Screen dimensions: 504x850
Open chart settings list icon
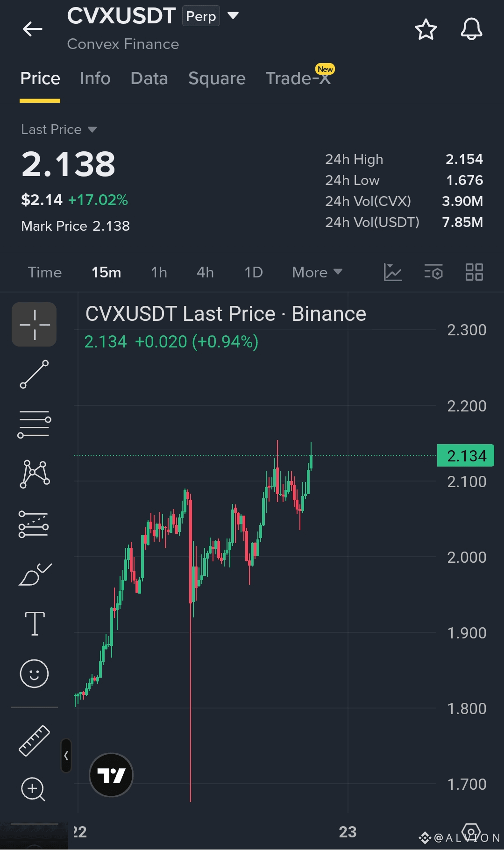(433, 272)
